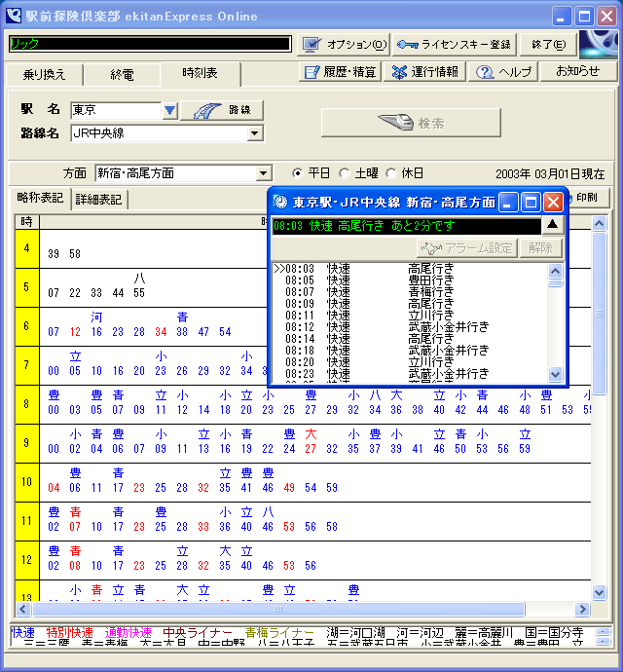623x672 pixels.
Task: Open 運行情報 service status button
Action: [424, 71]
